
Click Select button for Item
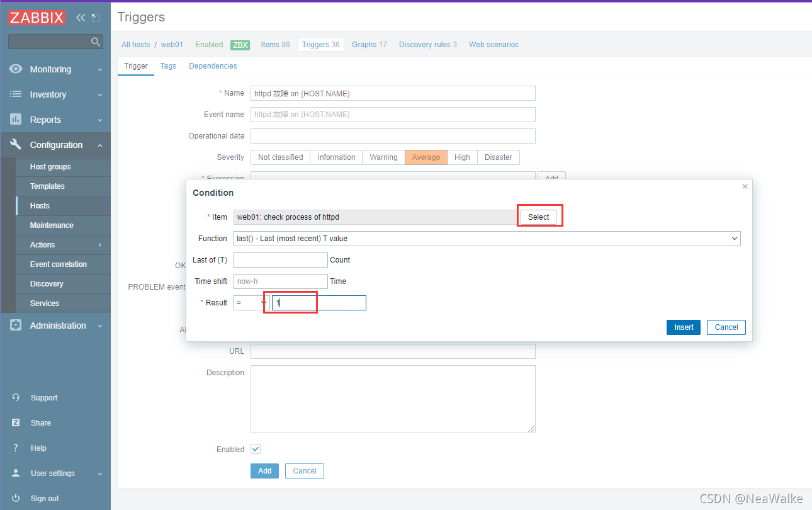538,217
